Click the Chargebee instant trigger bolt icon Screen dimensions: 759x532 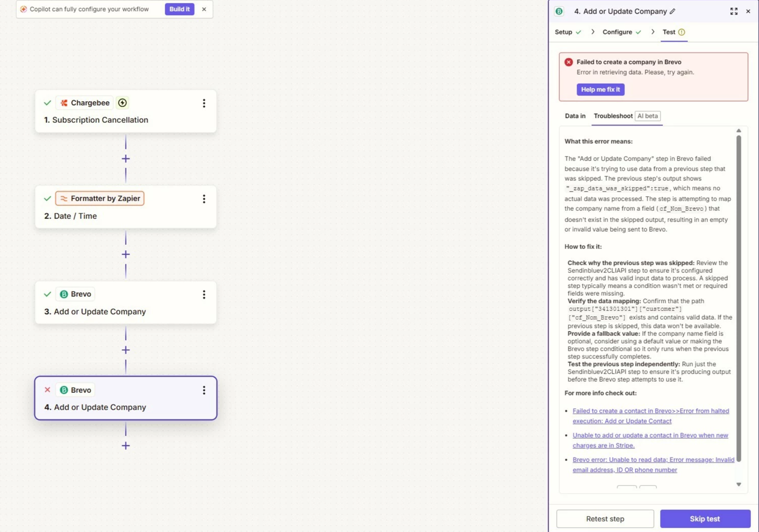click(122, 103)
